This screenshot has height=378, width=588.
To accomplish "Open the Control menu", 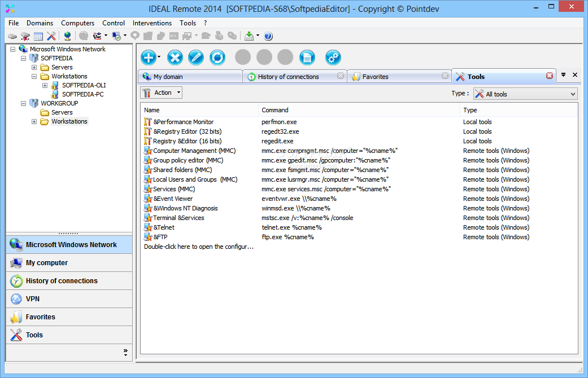I will click(x=113, y=23).
